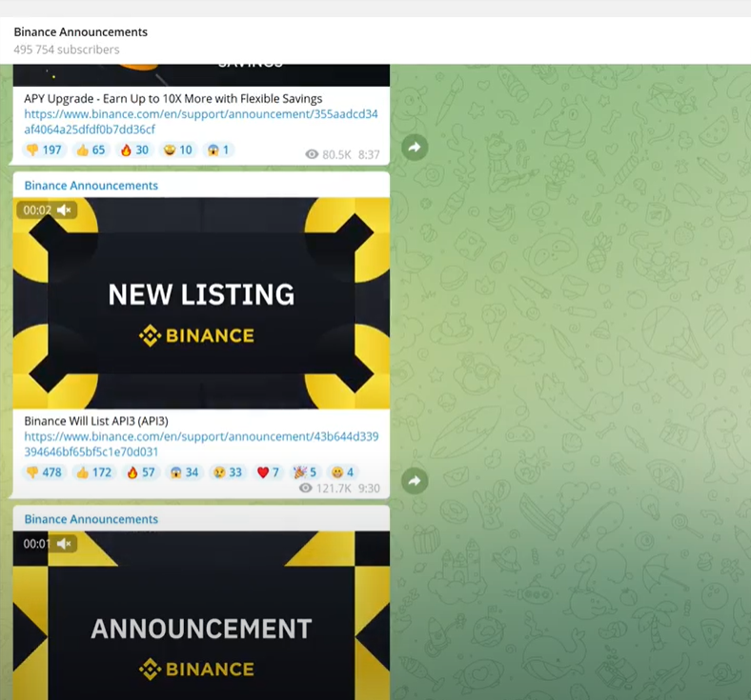Click the heart 7 reaction

[268, 472]
